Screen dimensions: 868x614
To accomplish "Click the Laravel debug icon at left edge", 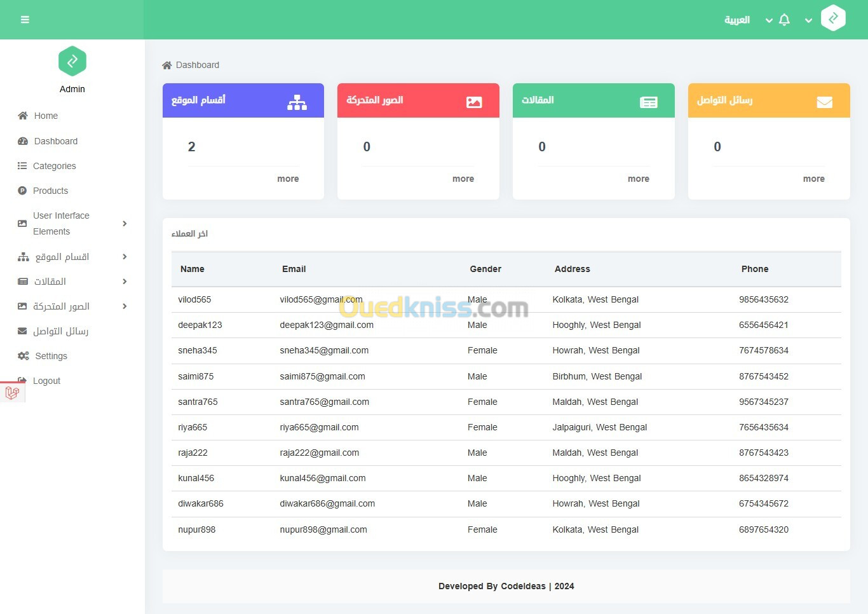I will [x=12, y=393].
